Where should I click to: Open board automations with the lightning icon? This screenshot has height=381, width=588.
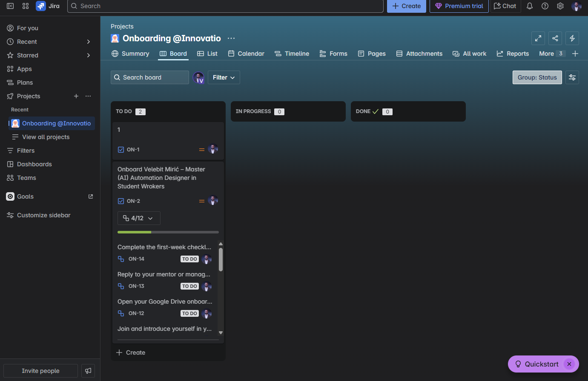(x=572, y=38)
